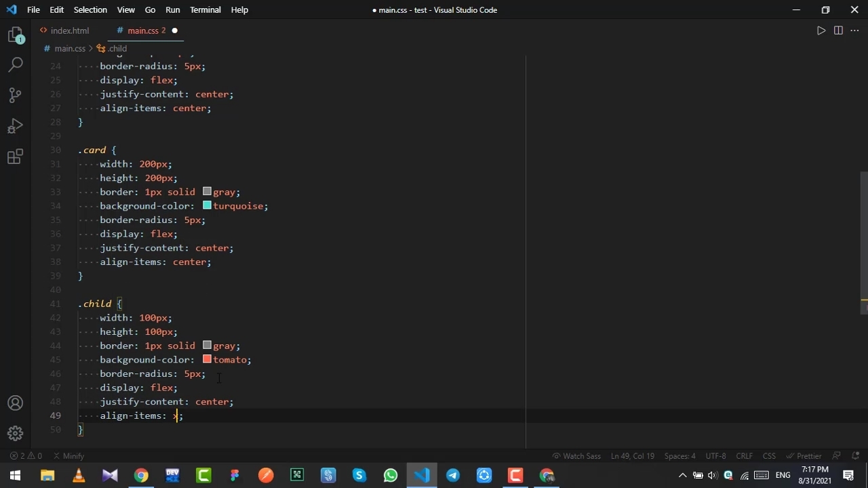The height and width of the screenshot is (488, 868).
Task: Click Prettier in the status bar
Action: pos(804,456)
